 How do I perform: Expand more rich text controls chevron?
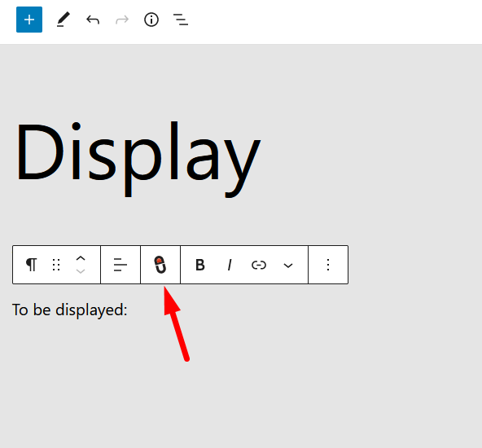coord(288,266)
